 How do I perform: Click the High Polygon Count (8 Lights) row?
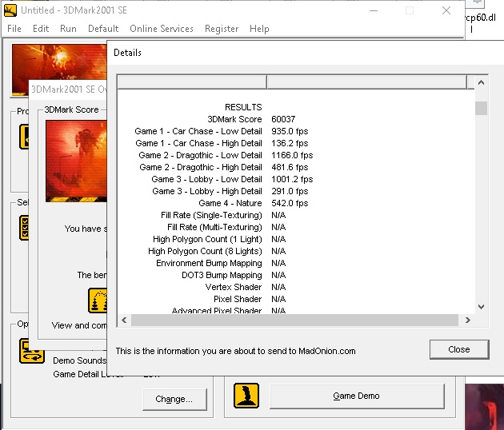click(x=217, y=251)
